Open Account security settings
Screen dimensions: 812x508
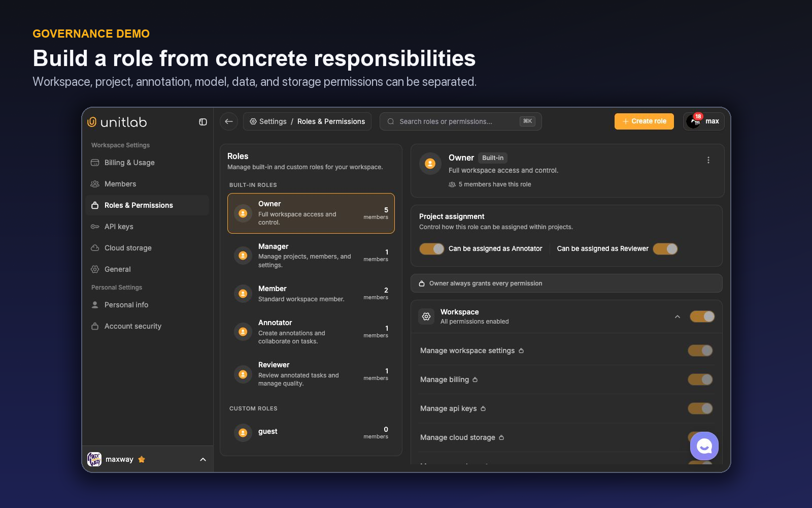(147, 326)
